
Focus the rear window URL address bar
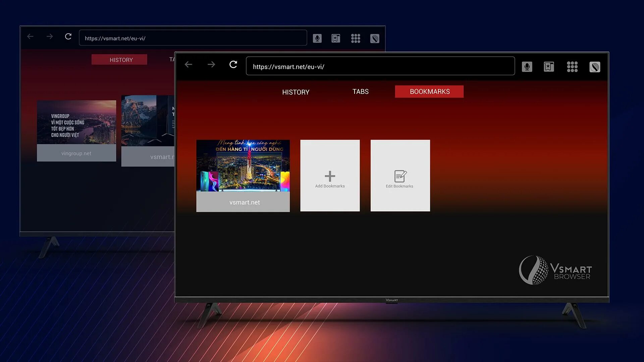point(193,38)
